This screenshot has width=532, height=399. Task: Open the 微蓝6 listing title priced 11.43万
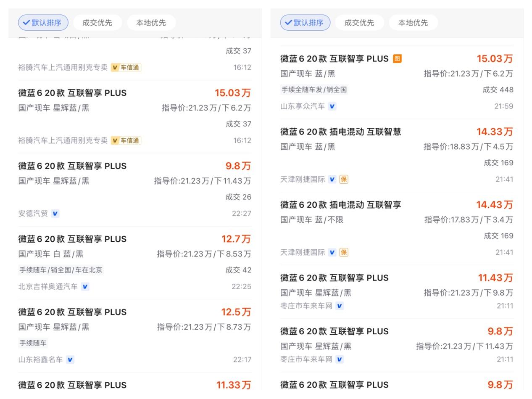point(334,278)
